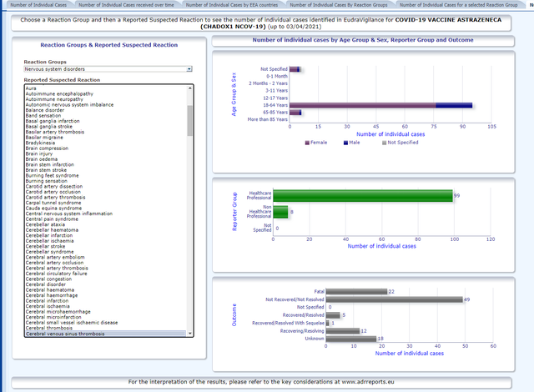Select Autoimmune encephalopathy reaction
Image resolution: width=534 pixels, height=392 pixels.
pyautogui.click(x=59, y=93)
